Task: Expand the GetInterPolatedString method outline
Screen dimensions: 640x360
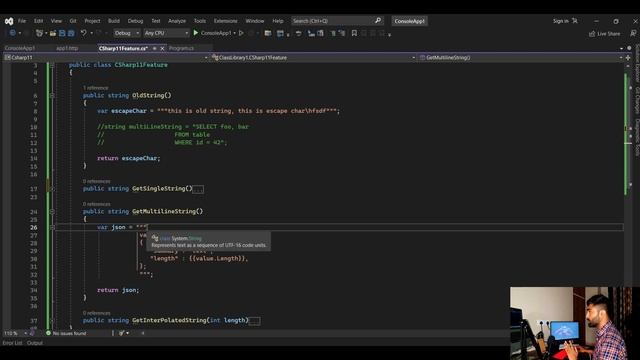Action: (x=52, y=320)
